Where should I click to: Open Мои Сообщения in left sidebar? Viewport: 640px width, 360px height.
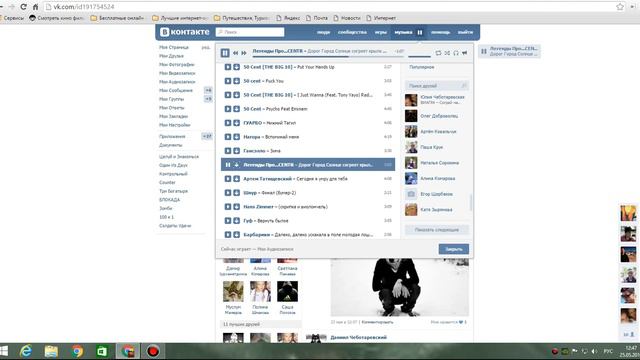pos(176,91)
